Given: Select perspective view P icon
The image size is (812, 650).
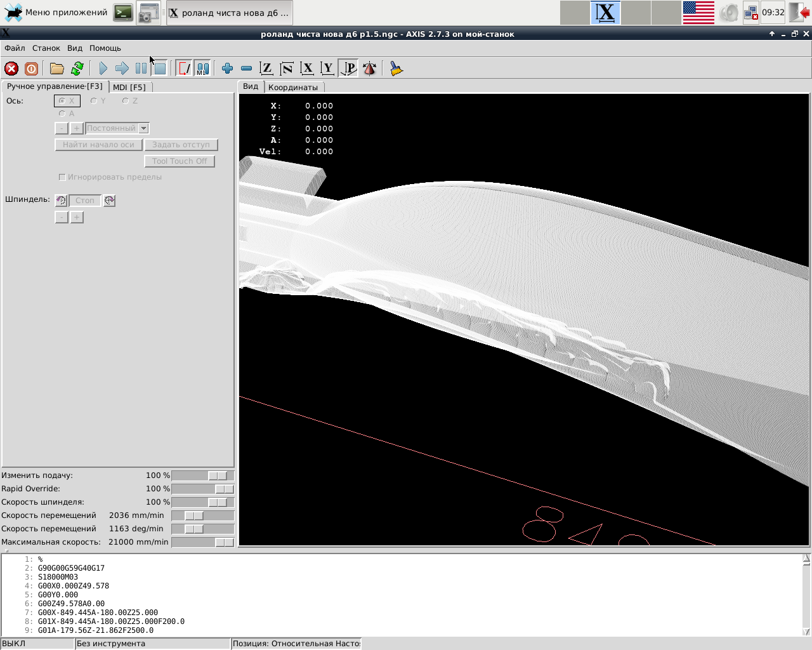Looking at the screenshot, I should click(x=349, y=69).
